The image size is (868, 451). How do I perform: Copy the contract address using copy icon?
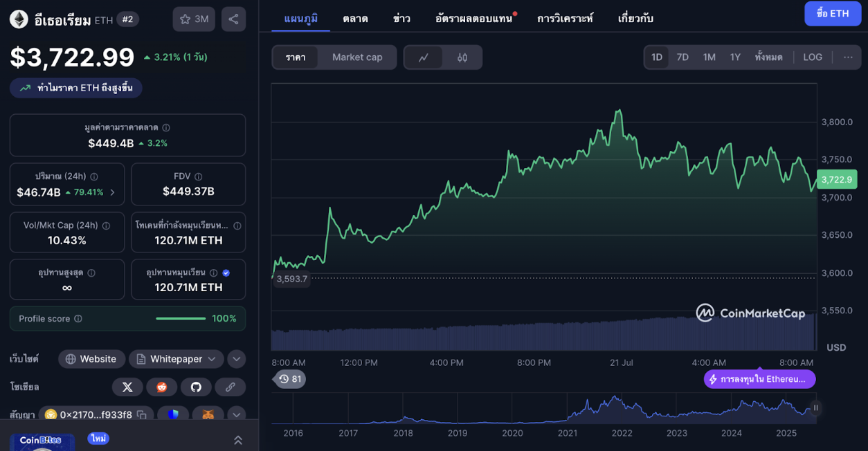pos(143,415)
